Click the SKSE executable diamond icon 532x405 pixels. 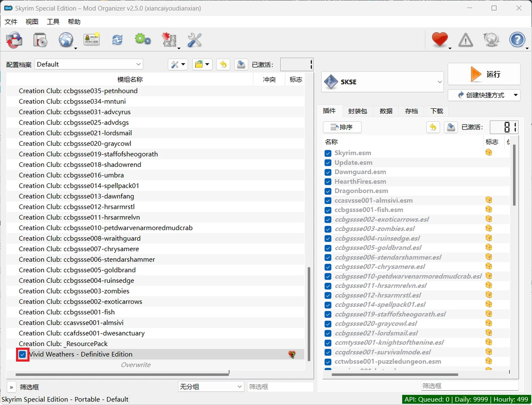pos(331,82)
